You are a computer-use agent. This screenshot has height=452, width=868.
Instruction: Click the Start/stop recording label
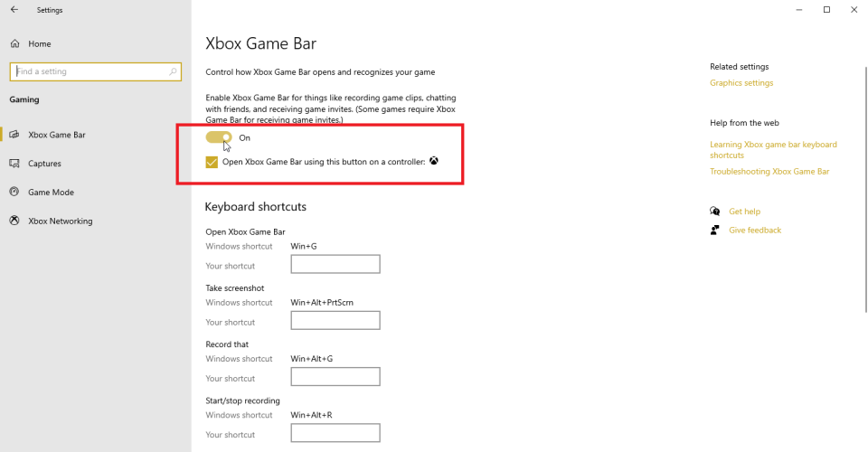[x=242, y=400]
